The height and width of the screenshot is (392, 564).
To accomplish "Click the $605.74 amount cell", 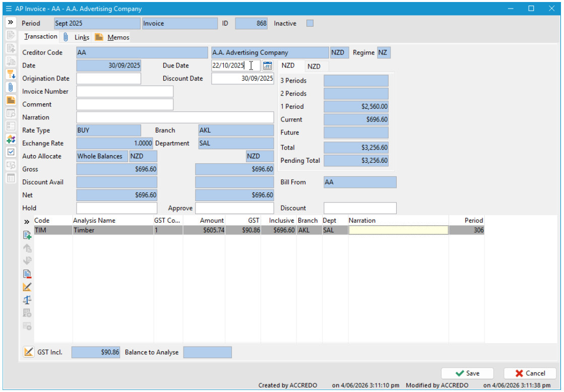I will pos(204,230).
